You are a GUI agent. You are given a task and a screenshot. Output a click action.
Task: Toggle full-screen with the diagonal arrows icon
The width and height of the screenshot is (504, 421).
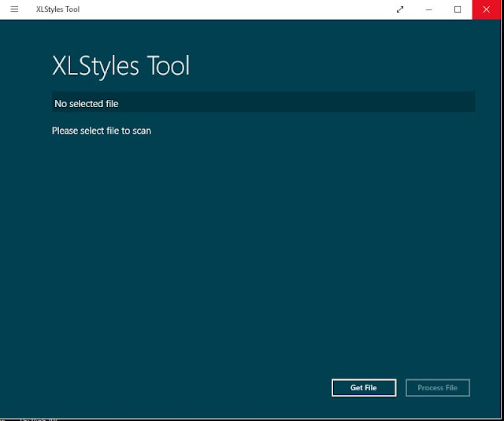click(x=400, y=9)
